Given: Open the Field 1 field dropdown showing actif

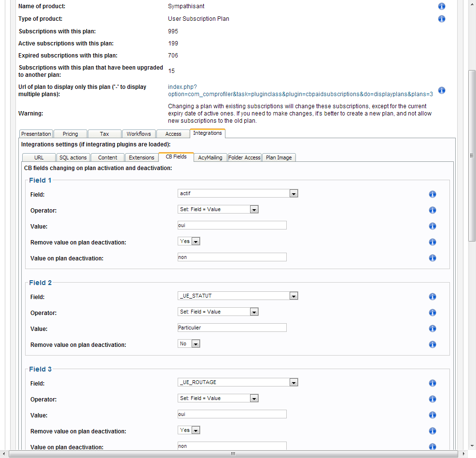Looking at the screenshot, I should (x=238, y=193).
